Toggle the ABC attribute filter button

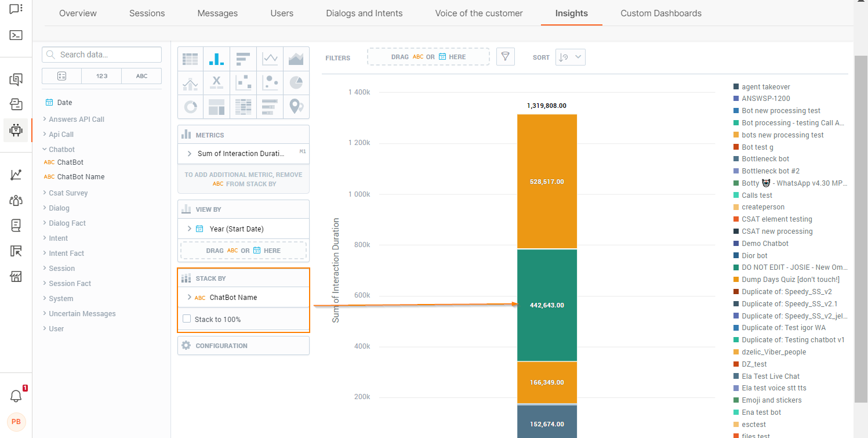coord(141,75)
